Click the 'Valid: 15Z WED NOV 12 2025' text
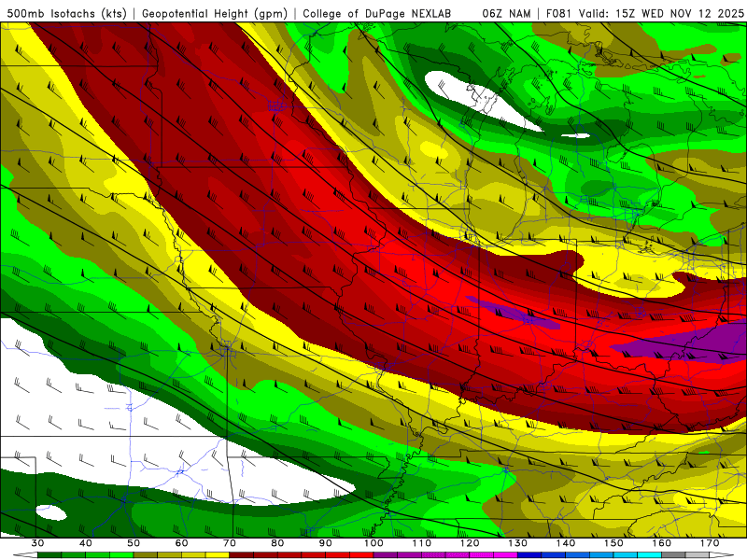The height and width of the screenshot is (560, 747). tap(661, 14)
